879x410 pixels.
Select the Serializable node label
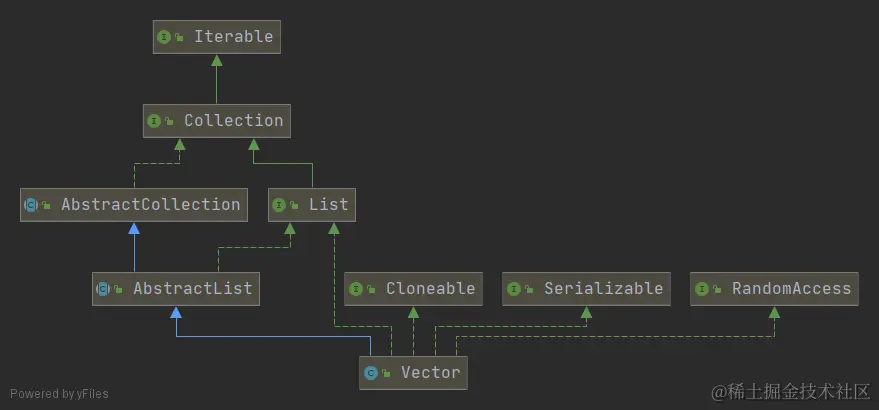(x=603, y=289)
